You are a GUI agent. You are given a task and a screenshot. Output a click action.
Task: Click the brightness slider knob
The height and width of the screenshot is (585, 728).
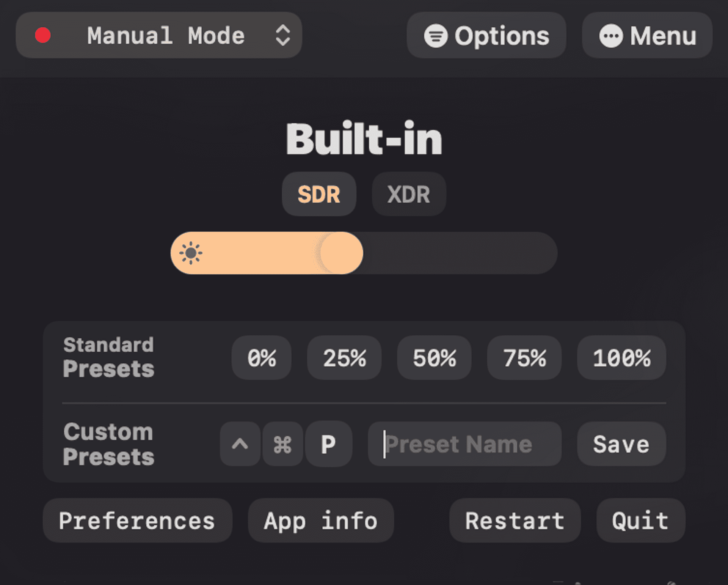coord(341,253)
